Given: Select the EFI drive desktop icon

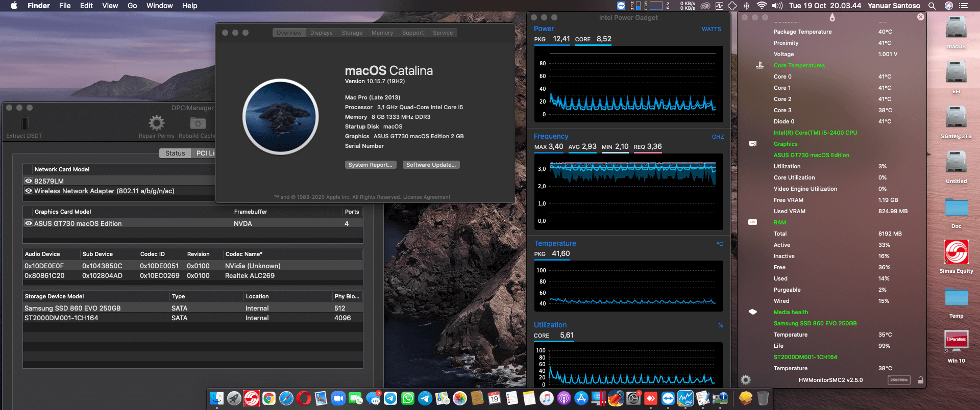Looking at the screenshot, I should [x=956, y=73].
